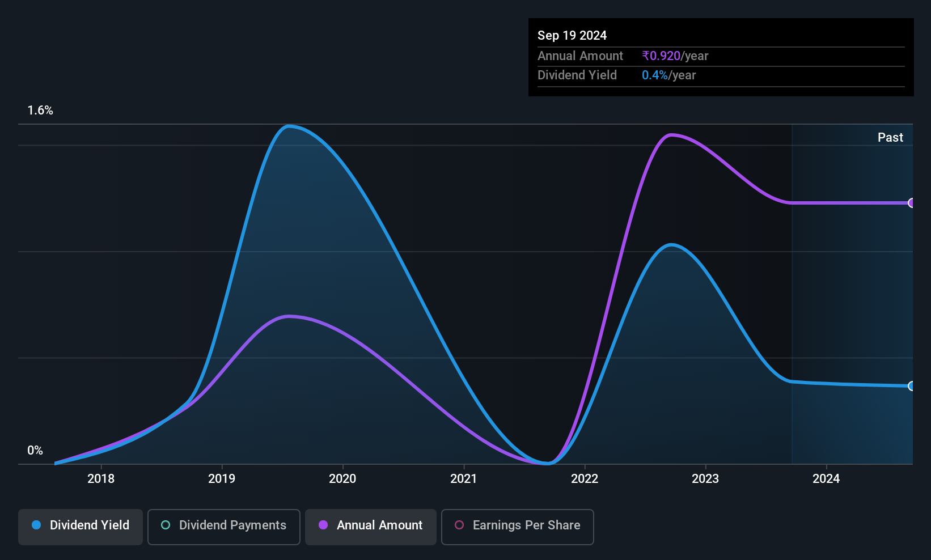Image resolution: width=931 pixels, height=560 pixels.
Task: Toggle the Dividend Yield legend button
Action: [x=81, y=527]
